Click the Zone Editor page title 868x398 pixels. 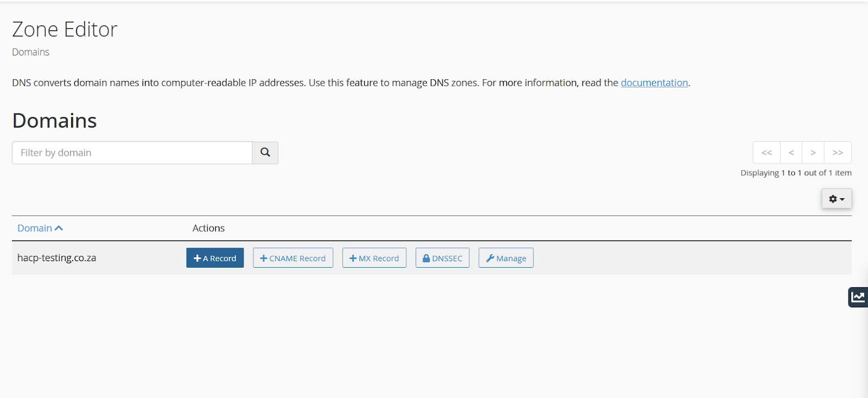point(65,29)
